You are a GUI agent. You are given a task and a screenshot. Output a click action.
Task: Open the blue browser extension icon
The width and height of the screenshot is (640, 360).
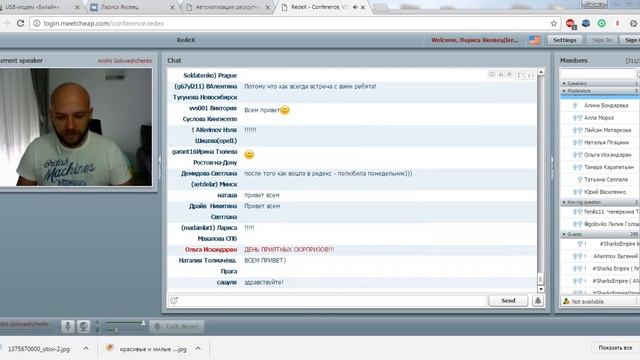point(586,23)
